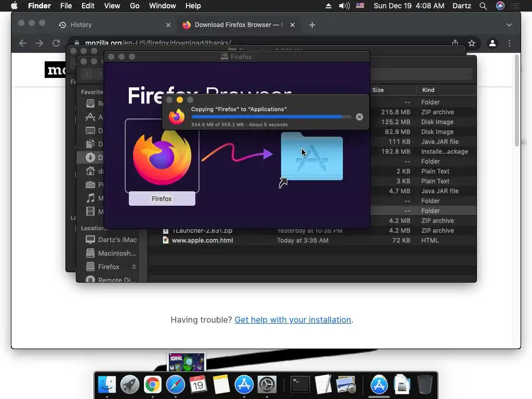
Task: Open the Help menu
Action: point(193,6)
